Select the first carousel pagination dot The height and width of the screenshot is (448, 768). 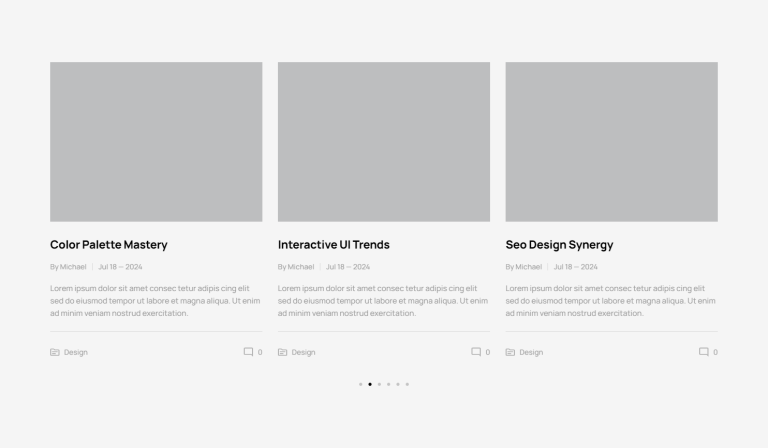coord(360,384)
